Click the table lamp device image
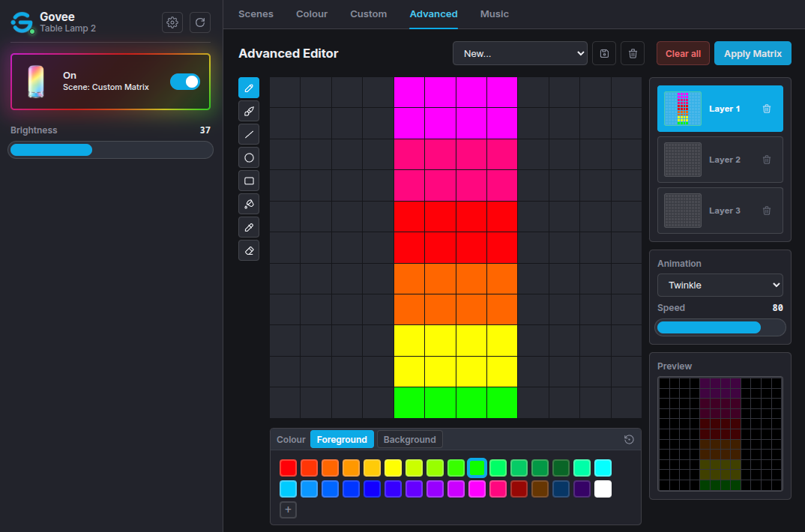Screen dimensions: 805x532 coord(36,82)
